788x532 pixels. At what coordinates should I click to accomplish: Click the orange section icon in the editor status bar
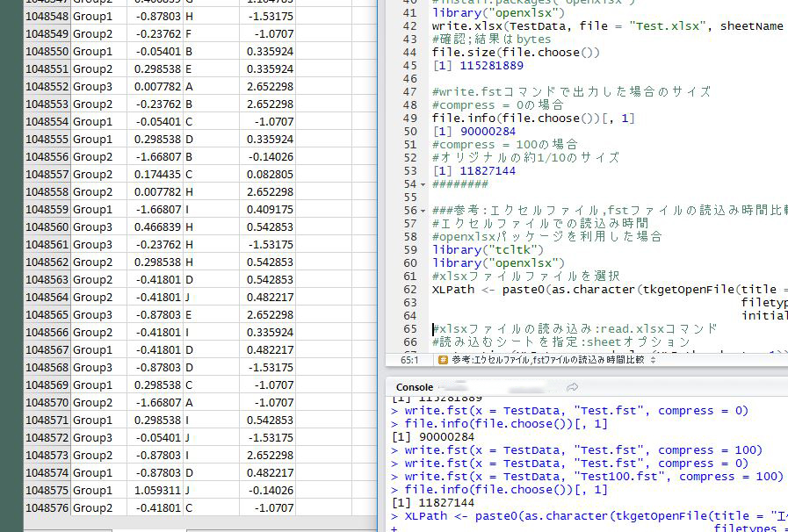pyautogui.click(x=444, y=359)
